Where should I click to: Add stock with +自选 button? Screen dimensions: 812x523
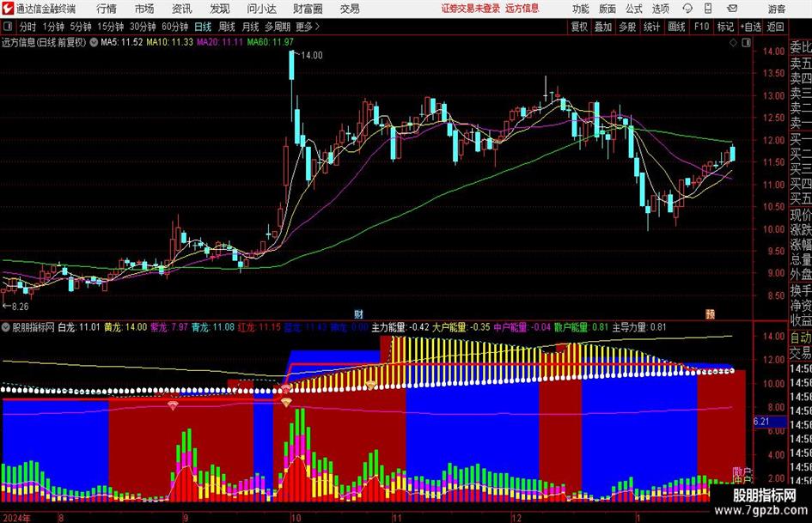coord(751,27)
